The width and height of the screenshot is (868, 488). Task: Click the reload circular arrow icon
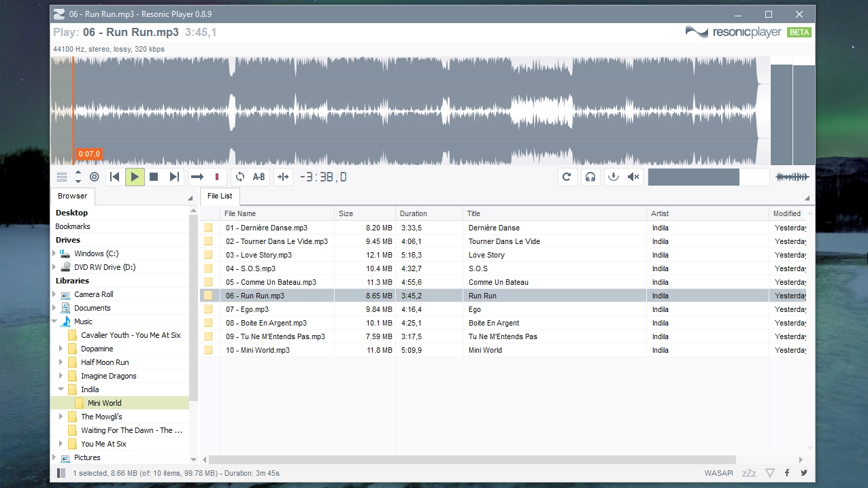(567, 177)
